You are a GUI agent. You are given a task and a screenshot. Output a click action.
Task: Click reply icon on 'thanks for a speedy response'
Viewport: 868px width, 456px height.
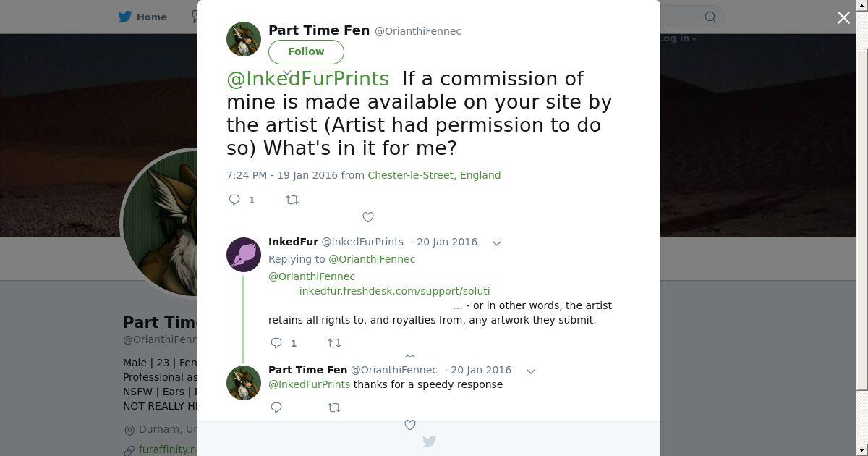276,408
